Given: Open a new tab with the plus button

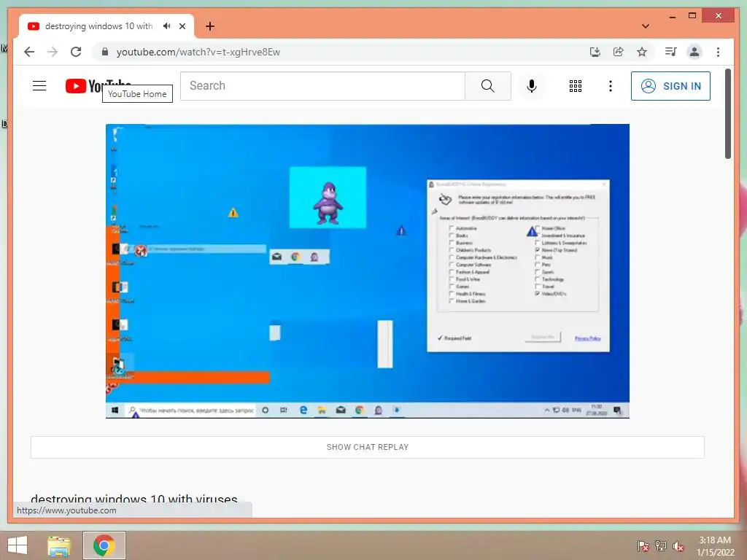Looking at the screenshot, I should click(210, 26).
